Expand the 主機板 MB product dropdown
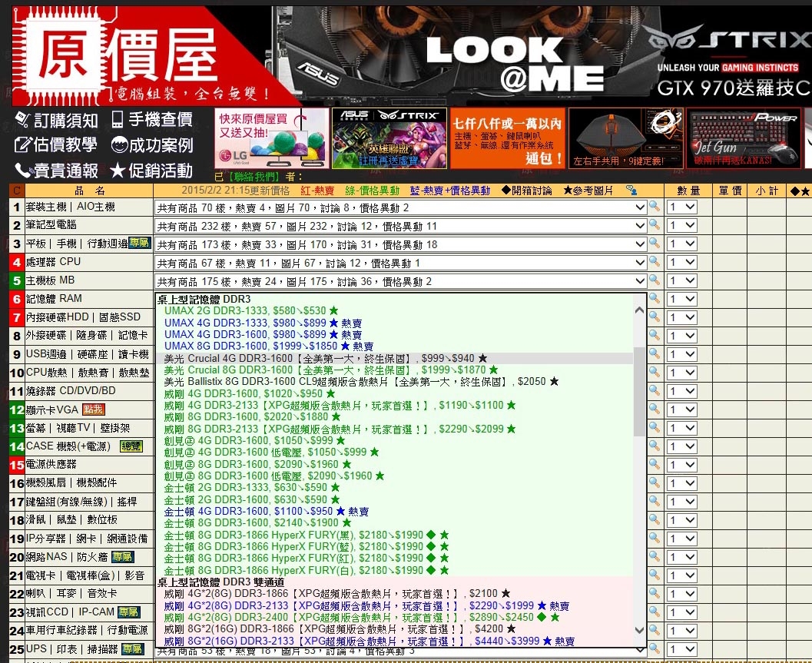 pos(401,282)
